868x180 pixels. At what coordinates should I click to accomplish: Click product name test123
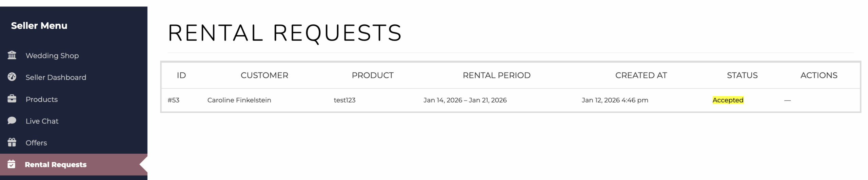344,100
